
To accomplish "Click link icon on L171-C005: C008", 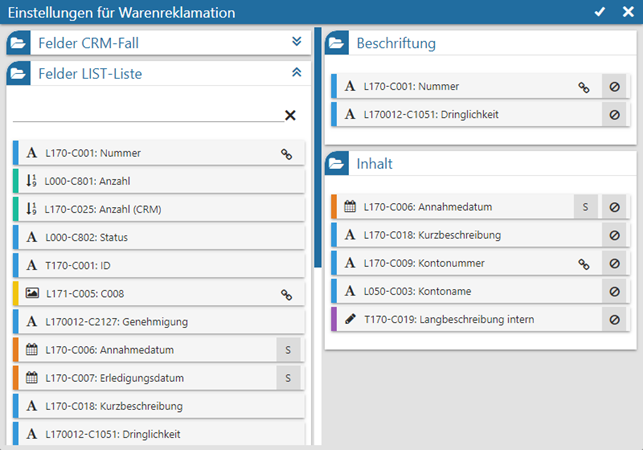I will click(286, 294).
